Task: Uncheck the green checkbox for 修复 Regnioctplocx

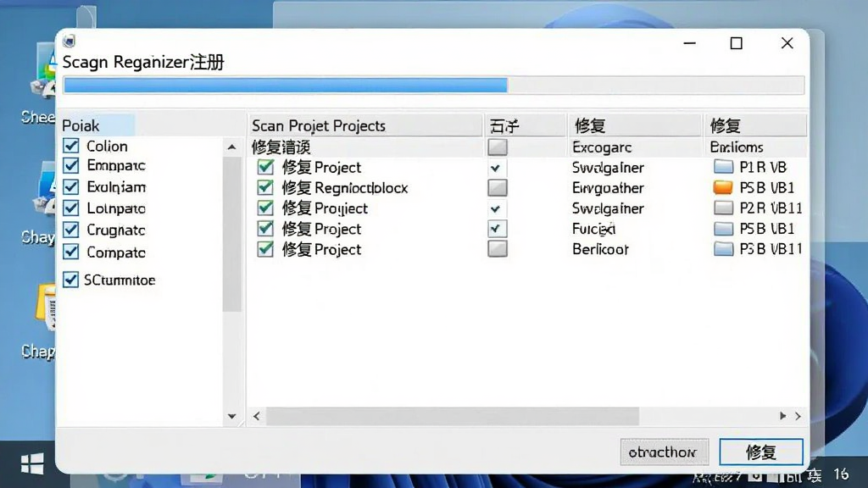Action: tap(265, 187)
